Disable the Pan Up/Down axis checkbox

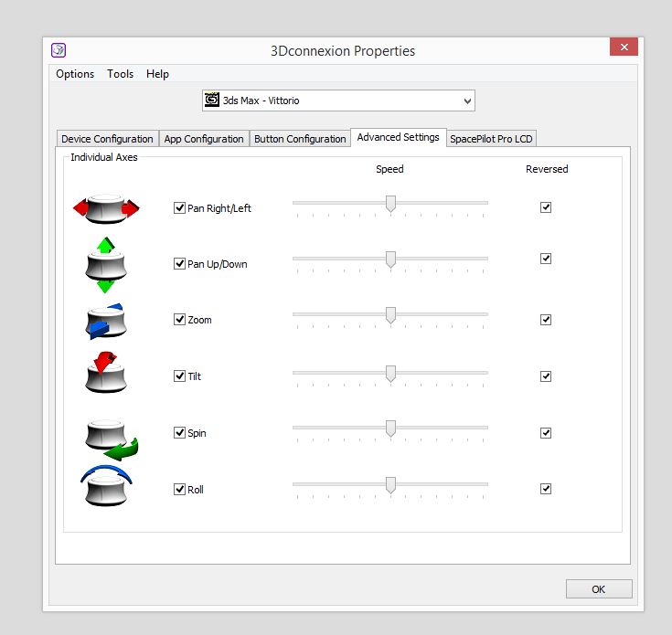[x=179, y=263]
